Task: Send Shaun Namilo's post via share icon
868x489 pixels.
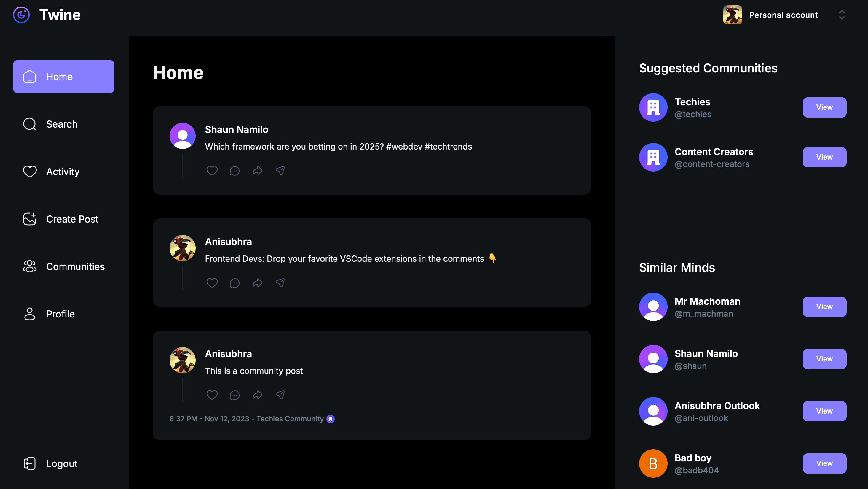Action: coord(280,171)
